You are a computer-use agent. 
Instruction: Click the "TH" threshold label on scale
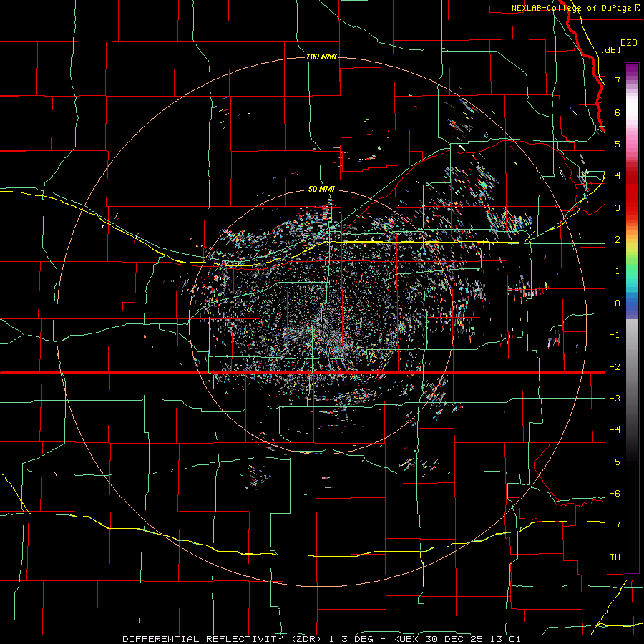(x=615, y=557)
